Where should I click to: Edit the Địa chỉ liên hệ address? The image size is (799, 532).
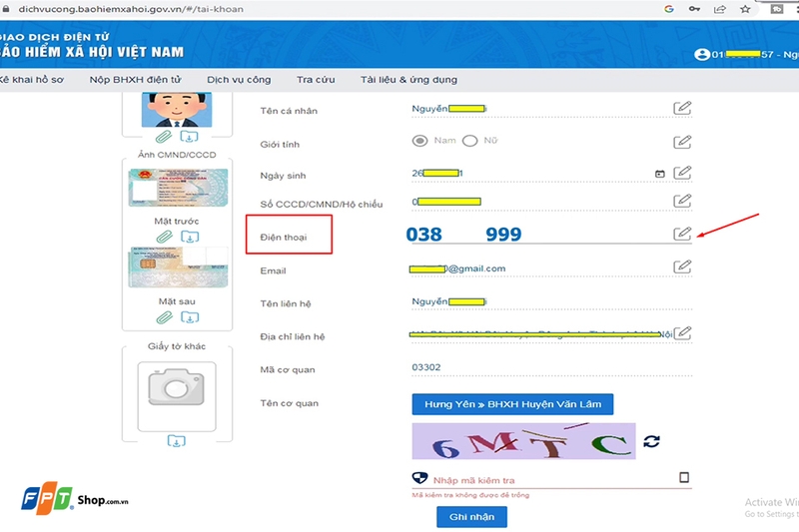pos(682,333)
